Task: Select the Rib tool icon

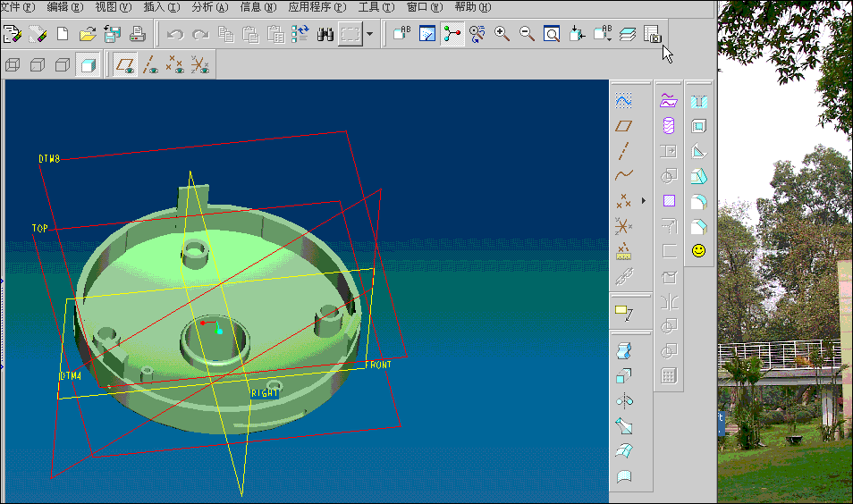Action: pos(699,151)
